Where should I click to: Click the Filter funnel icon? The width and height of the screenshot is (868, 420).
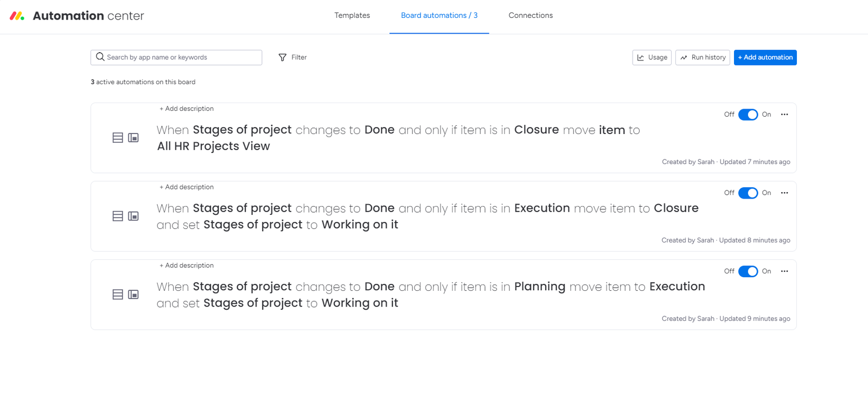(283, 58)
